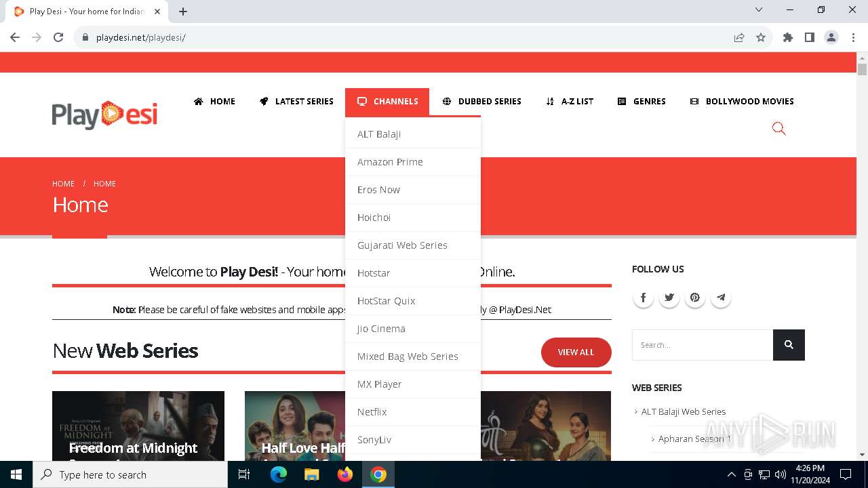Open the Facebook follow icon

click(x=643, y=298)
